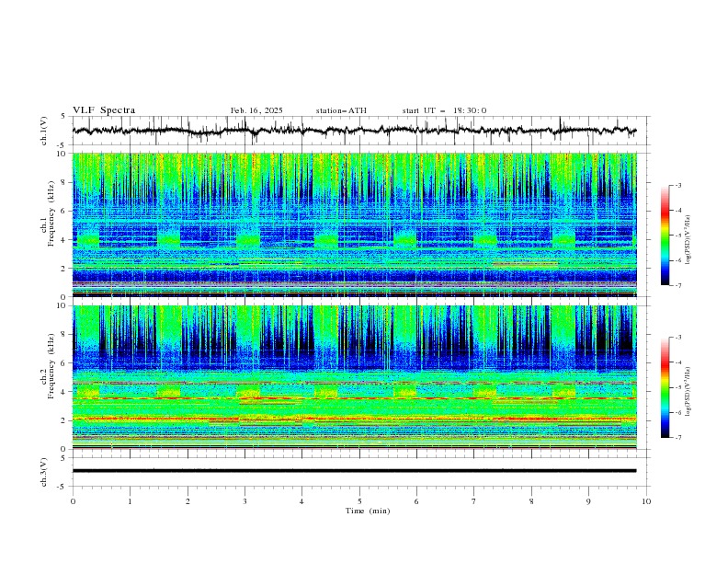Select the date text "Feb. 16, 2025"
The image size is (728, 563).
point(256,110)
